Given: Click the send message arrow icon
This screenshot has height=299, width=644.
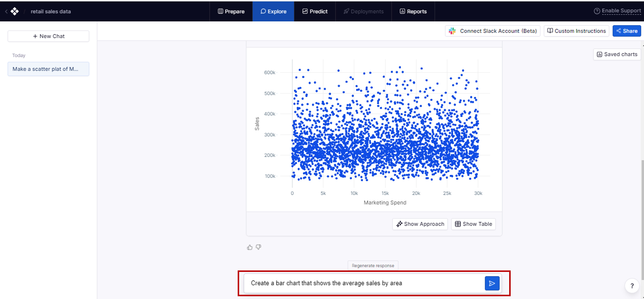Looking at the screenshot, I should 492,283.
